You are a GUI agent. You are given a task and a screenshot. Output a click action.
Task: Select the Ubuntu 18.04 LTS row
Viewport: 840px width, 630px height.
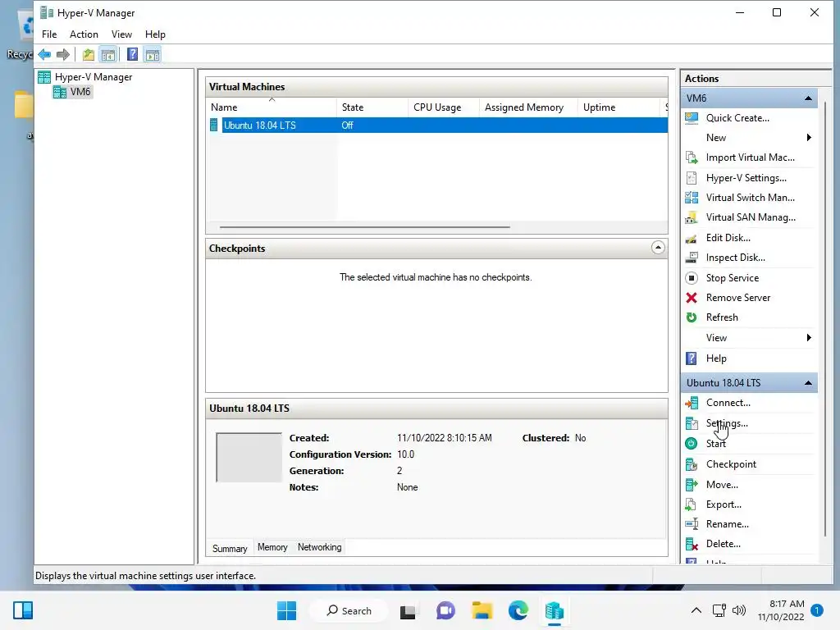click(x=437, y=126)
